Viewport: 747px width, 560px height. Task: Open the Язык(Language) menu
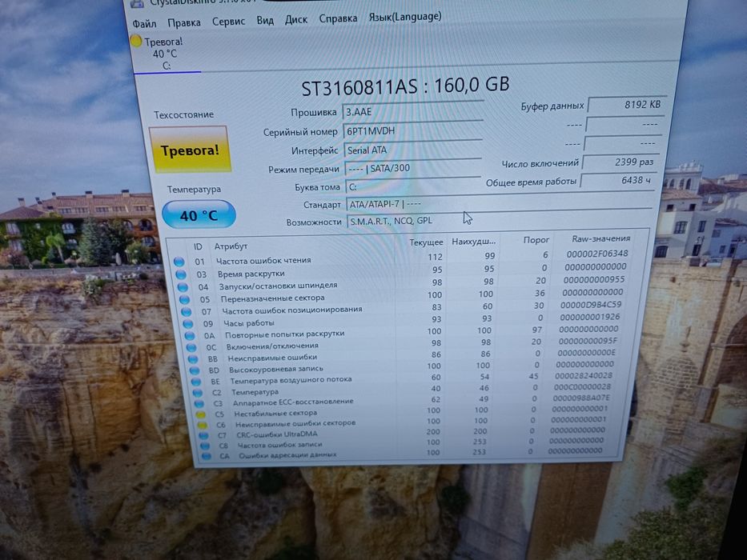(x=405, y=17)
